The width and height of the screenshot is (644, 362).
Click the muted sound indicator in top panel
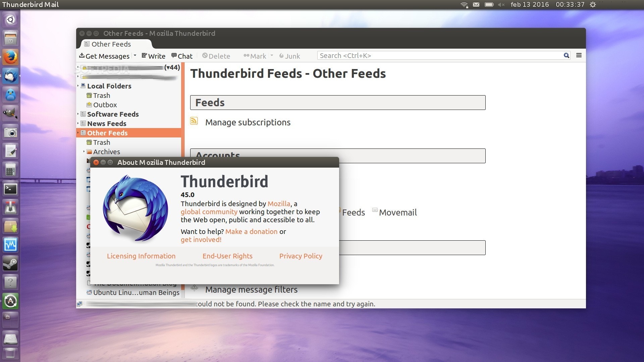(x=501, y=5)
